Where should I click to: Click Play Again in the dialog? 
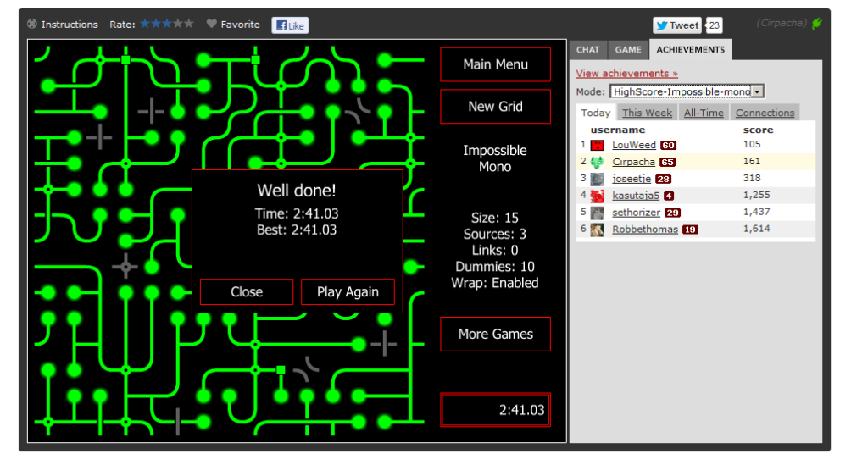(x=348, y=292)
